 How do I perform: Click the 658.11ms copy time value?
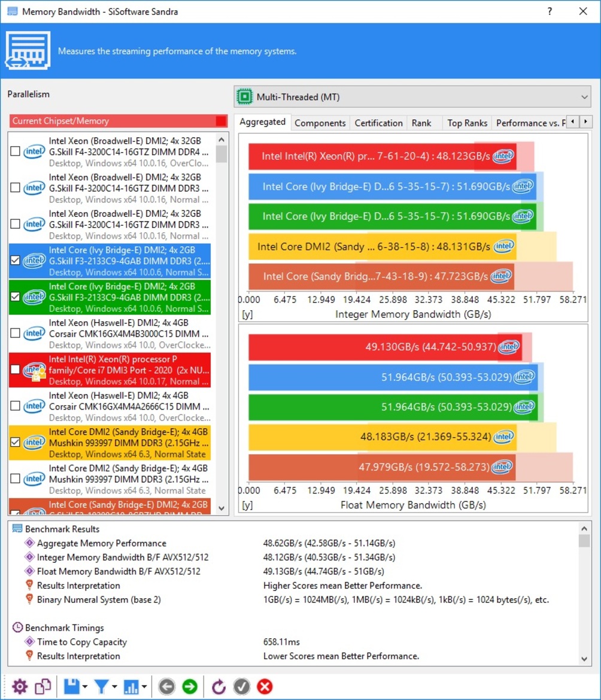pyautogui.click(x=281, y=641)
